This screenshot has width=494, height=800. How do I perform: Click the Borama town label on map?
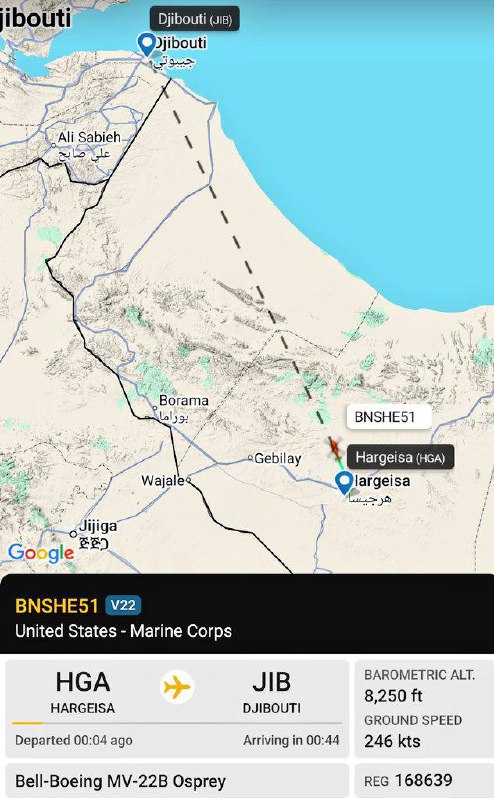coord(184,401)
